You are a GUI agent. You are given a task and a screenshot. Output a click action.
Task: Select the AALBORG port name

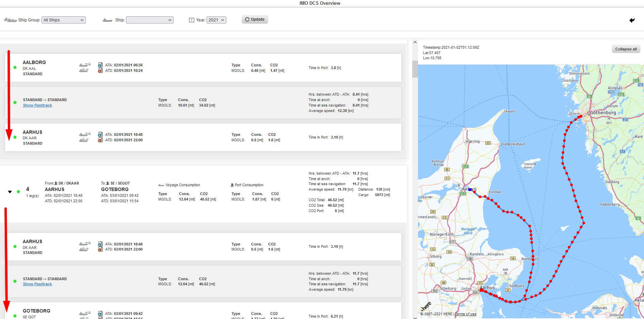click(x=34, y=62)
